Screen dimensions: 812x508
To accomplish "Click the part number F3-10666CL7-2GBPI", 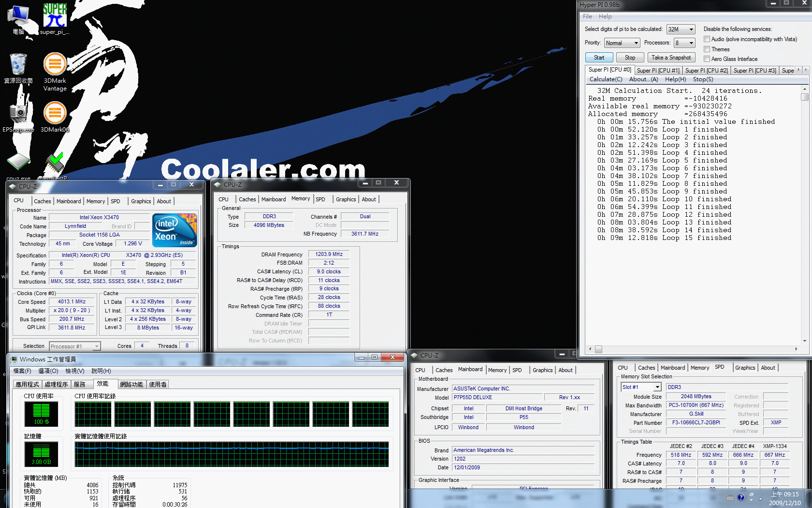I will click(x=696, y=423).
